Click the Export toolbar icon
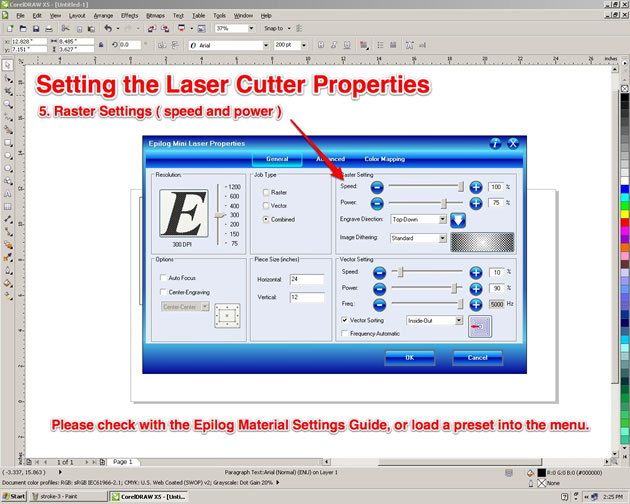This screenshot has height=504, width=630. pyautogui.click(x=165, y=29)
